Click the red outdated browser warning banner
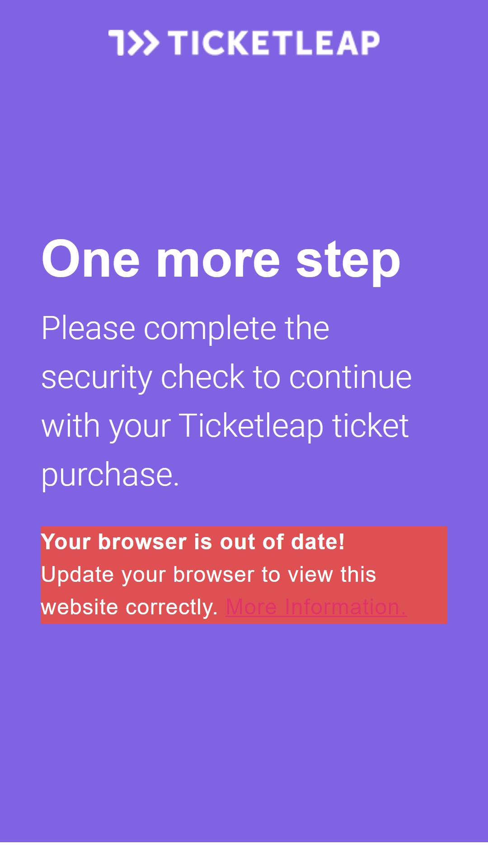This screenshot has height=868, width=488. [x=244, y=575]
